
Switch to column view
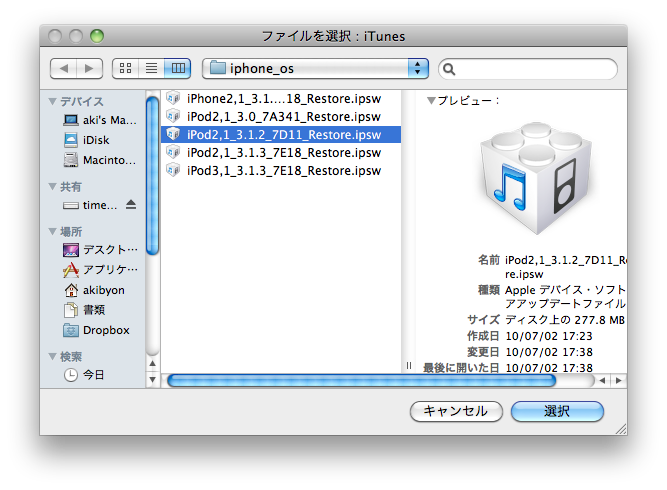pyautogui.click(x=178, y=68)
